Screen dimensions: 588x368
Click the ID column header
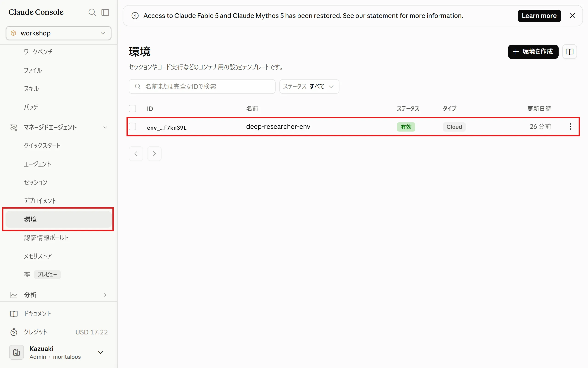(x=150, y=109)
